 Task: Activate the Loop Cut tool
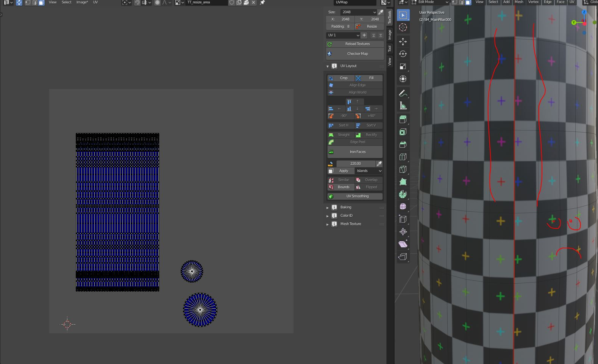[403, 157]
